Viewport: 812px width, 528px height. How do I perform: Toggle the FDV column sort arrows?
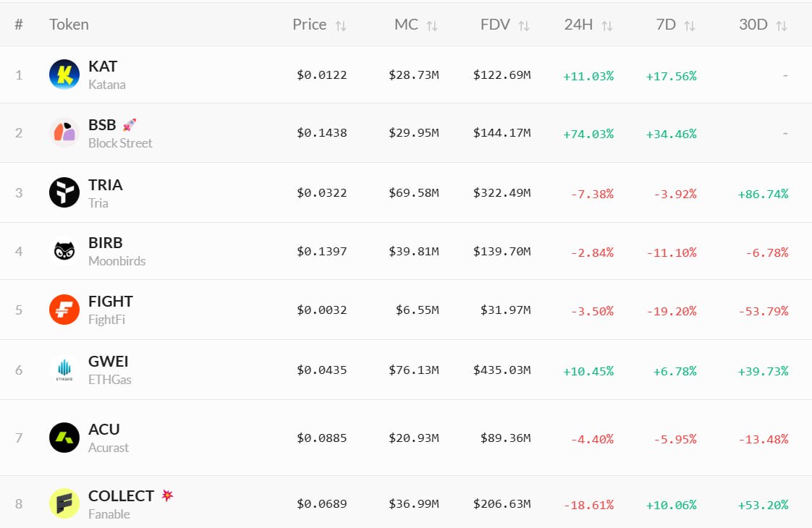pyautogui.click(x=524, y=25)
